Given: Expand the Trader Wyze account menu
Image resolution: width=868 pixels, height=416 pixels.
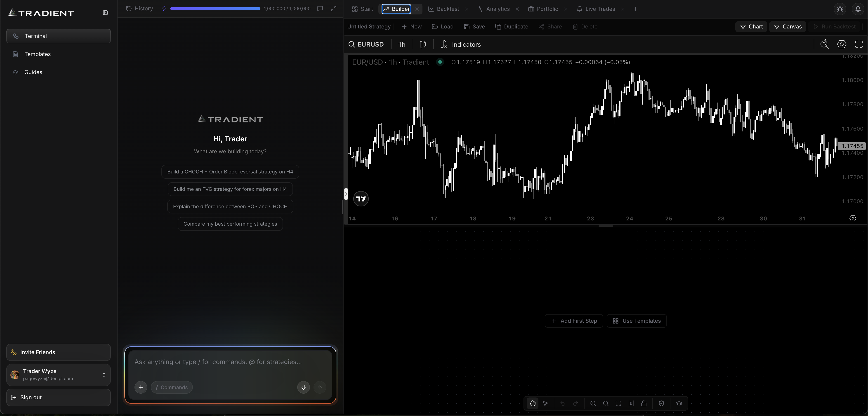Looking at the screenshot, I should point(58,375).
